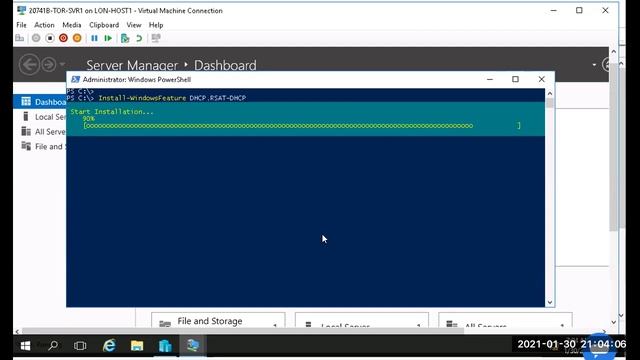The width and height of the screenshot is (640, 360).
Task: Open the Action menu
Action: pos(44,25)
